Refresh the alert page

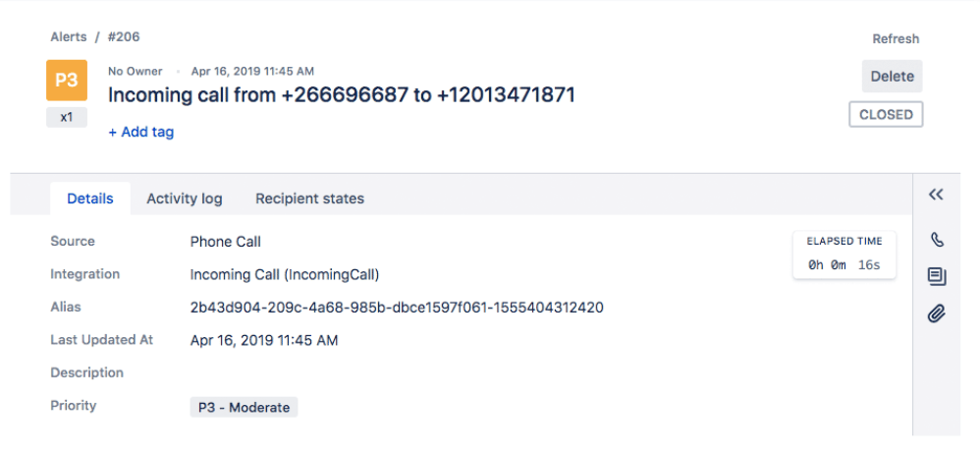pos(896,38)
